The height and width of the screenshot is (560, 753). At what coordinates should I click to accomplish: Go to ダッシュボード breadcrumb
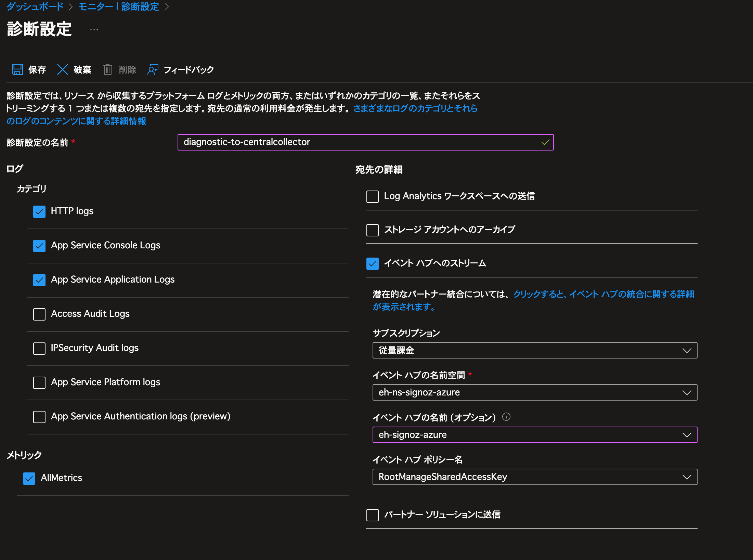(35, 6)
